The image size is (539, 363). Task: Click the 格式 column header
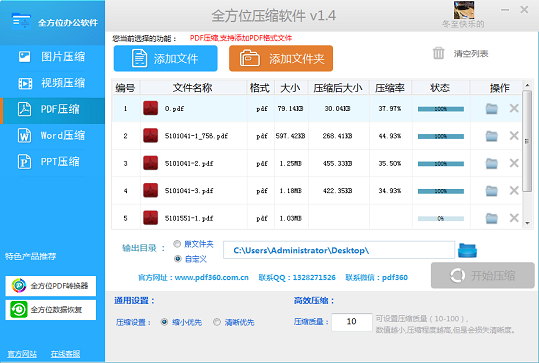pos(260,88)
